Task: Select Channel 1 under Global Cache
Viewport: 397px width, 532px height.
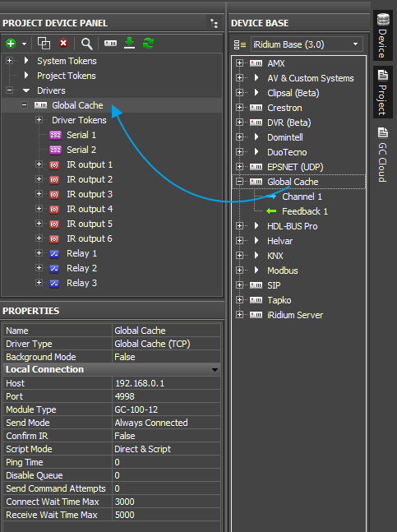Action: [302, 197]
